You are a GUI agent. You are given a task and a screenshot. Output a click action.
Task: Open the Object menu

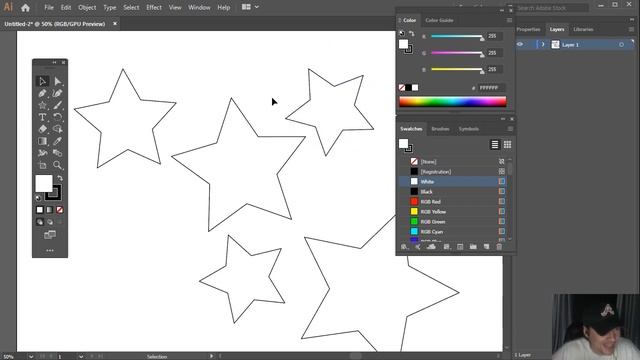(x=87, y=7)
